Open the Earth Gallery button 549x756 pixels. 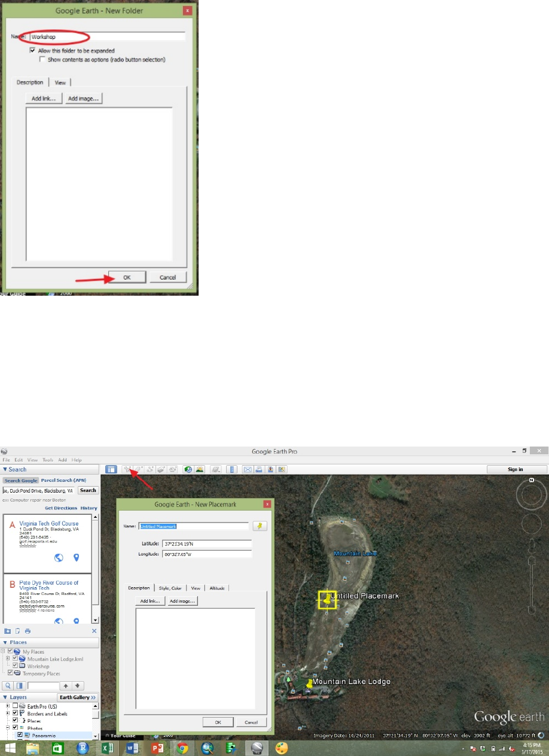coord(78,698)
